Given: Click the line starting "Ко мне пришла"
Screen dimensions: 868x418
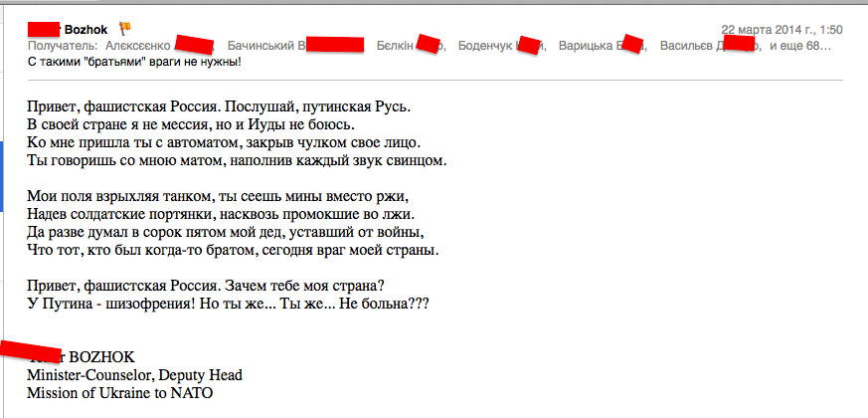Looking at the screenshot, I should pyautogui.click(x=224, y=142).
